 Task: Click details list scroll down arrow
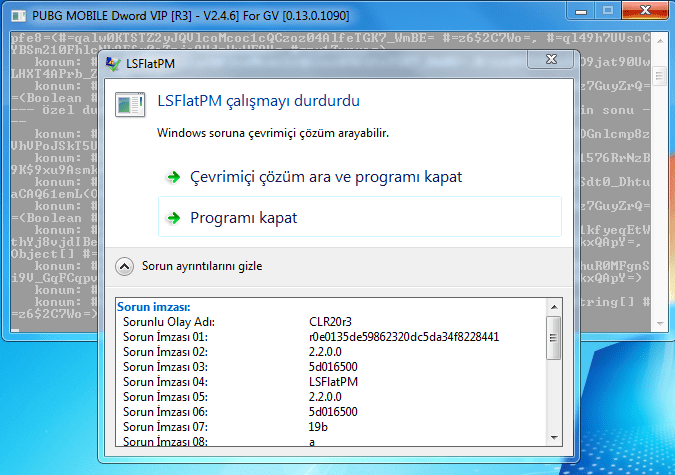coord(554,438)
